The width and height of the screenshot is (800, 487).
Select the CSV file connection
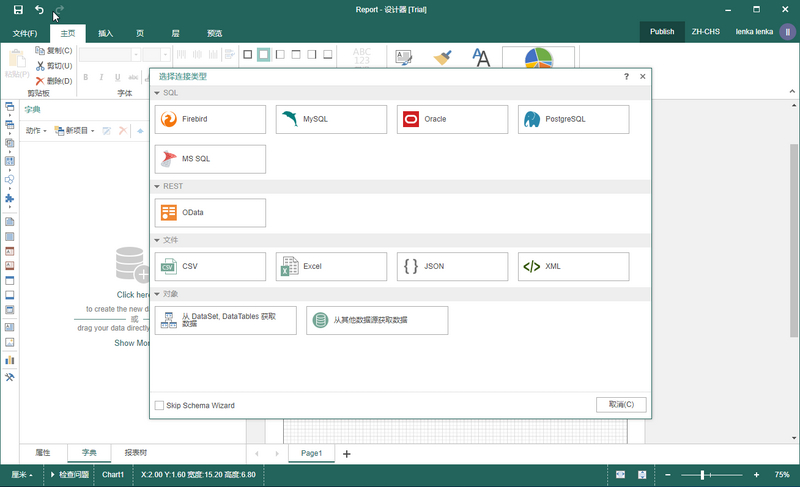click(210, 267)
